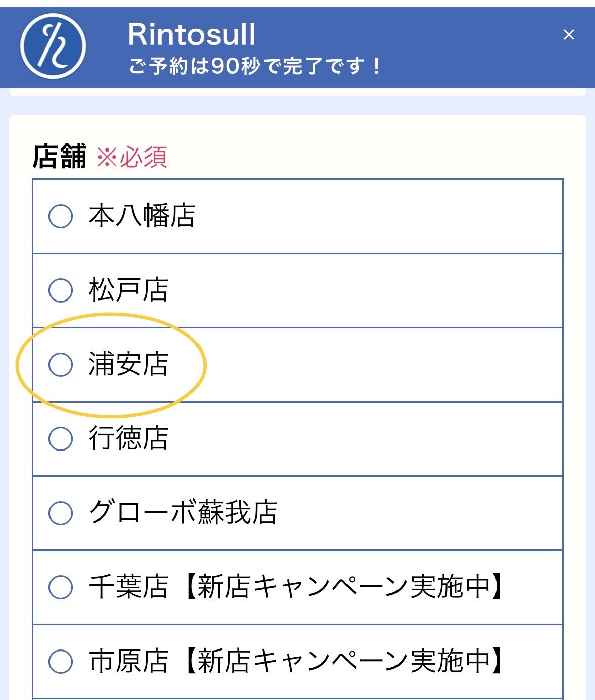This screenshot has width=595, height=700.
Task: Click 千葉店【新店キャンペーン実施中】 label text
Action: tap(296, 587)
